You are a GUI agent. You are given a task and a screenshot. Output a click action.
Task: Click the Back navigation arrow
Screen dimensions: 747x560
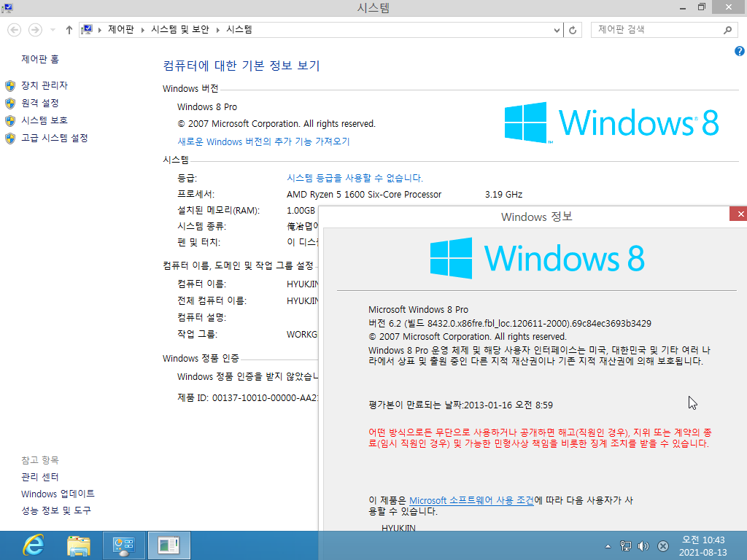tap(15, 30)
